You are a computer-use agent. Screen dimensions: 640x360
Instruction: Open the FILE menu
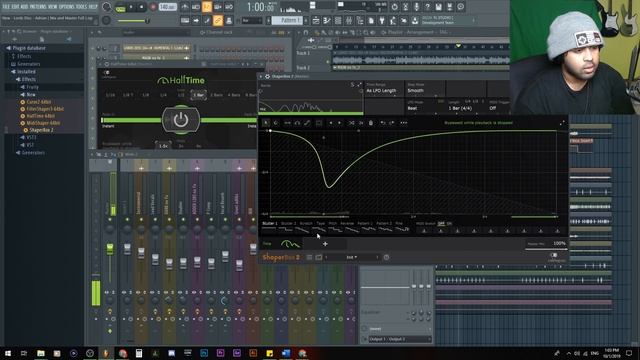click(x=6, y=7)
